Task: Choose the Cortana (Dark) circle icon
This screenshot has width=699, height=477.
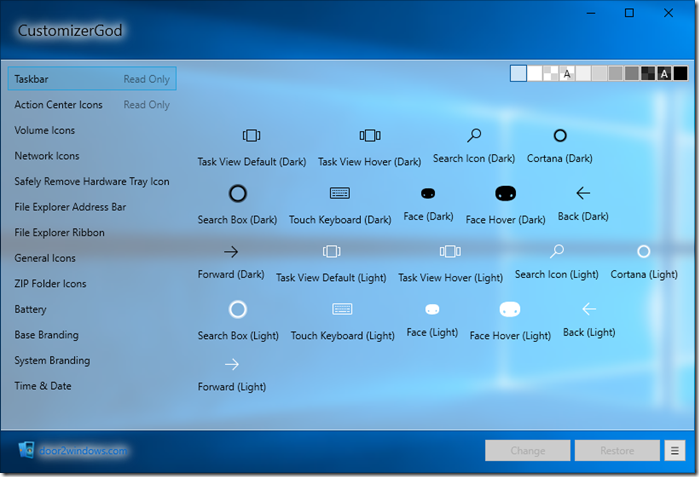Action: (560, 136)
